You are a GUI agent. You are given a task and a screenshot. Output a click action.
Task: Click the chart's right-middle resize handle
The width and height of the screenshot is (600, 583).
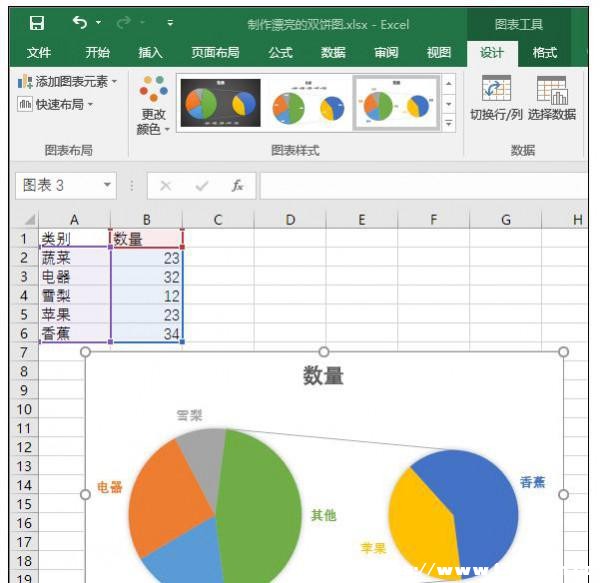tap(563, 495)
